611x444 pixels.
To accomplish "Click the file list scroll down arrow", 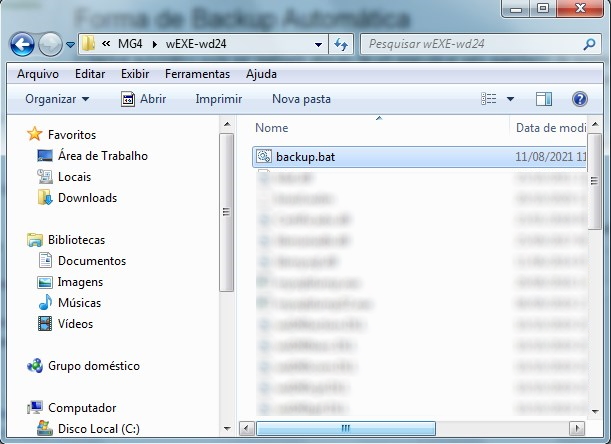I will (595, 411).
